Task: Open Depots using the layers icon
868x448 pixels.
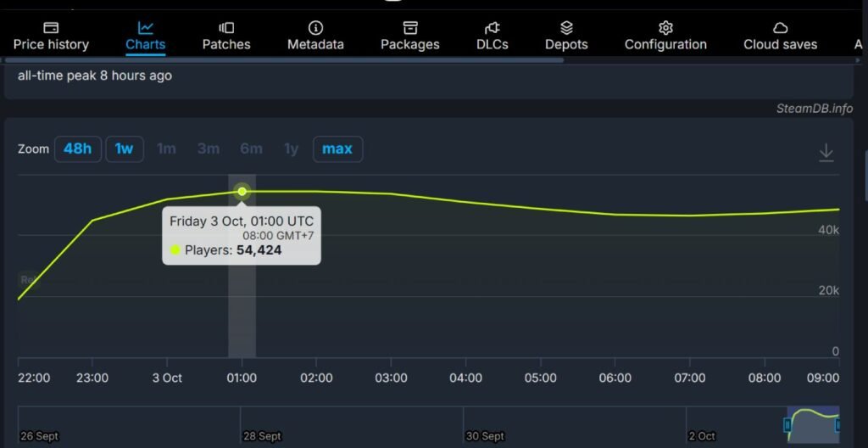Action: point(566,28)
